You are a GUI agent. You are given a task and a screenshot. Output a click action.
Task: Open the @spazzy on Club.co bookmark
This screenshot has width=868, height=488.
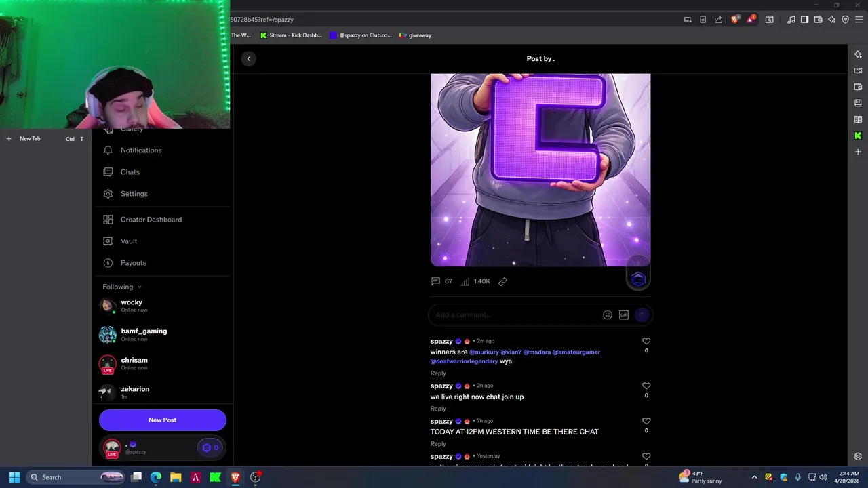[x=361, y=35]
